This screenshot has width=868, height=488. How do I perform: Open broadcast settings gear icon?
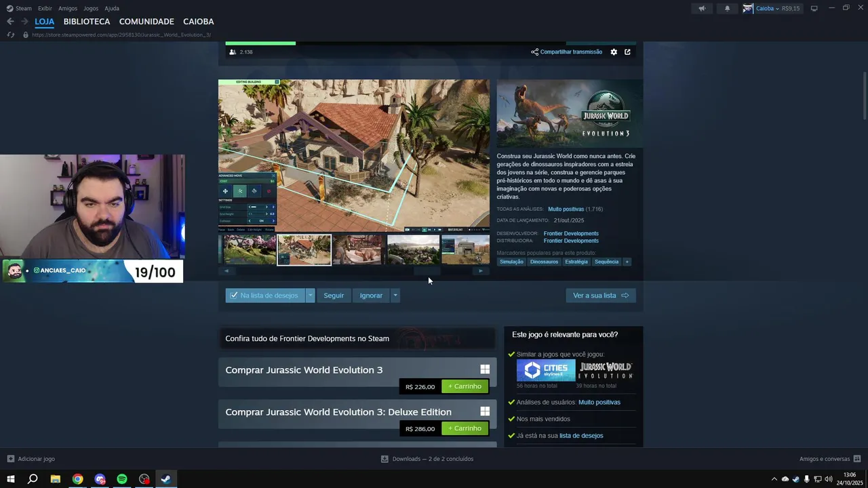[x=614, y=52]
